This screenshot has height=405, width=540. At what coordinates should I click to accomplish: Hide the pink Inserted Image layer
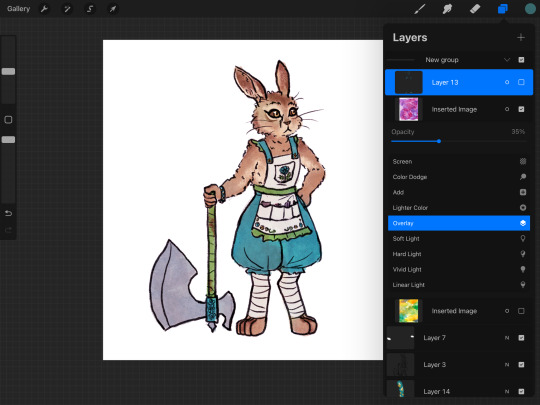pyautogui.click(x=521, y=109)
